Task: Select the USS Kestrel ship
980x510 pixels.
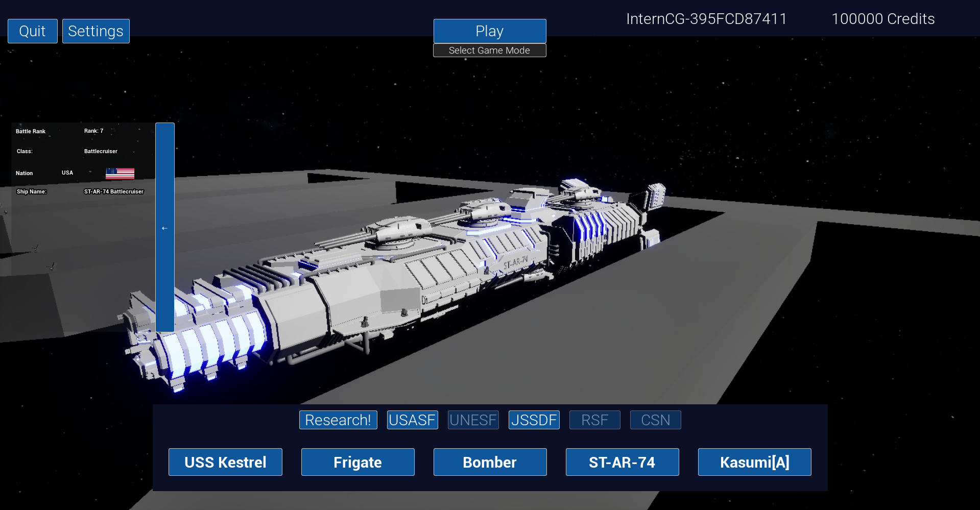Action: click(x=225, y=462)
